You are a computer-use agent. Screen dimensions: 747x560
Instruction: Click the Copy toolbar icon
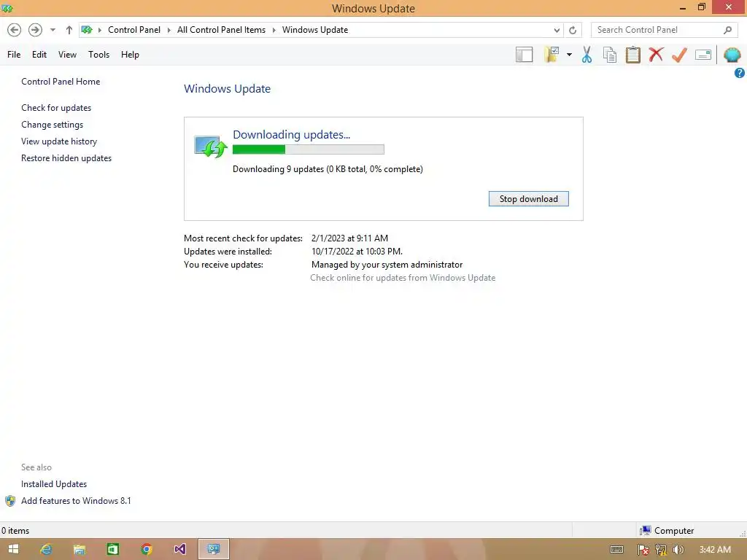click(610, 55)
